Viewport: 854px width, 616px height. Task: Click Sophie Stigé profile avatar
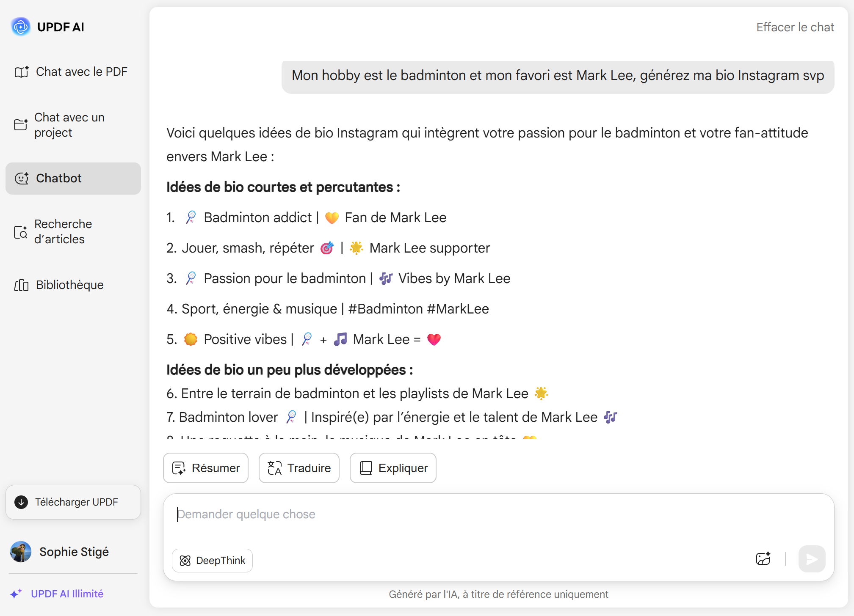point(21,552)
